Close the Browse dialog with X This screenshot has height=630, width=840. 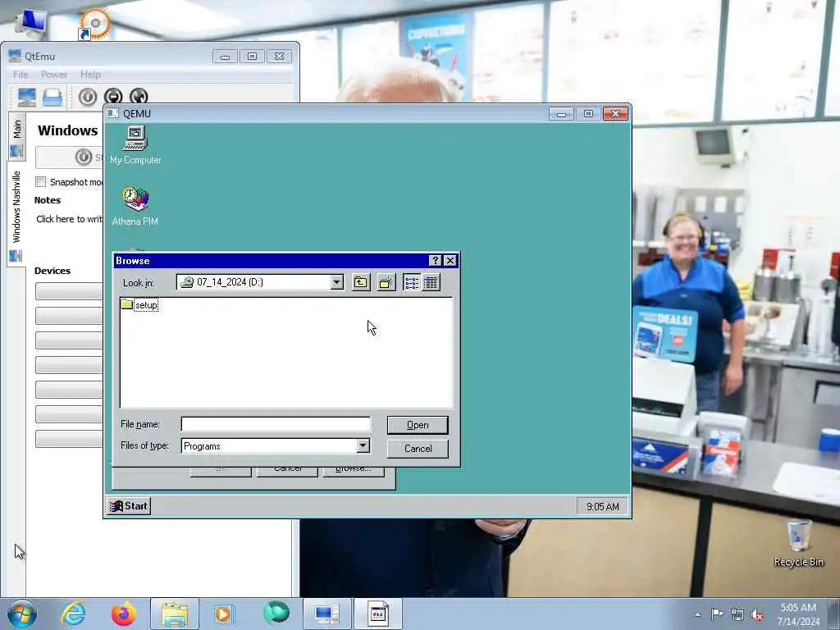point(450,260)
